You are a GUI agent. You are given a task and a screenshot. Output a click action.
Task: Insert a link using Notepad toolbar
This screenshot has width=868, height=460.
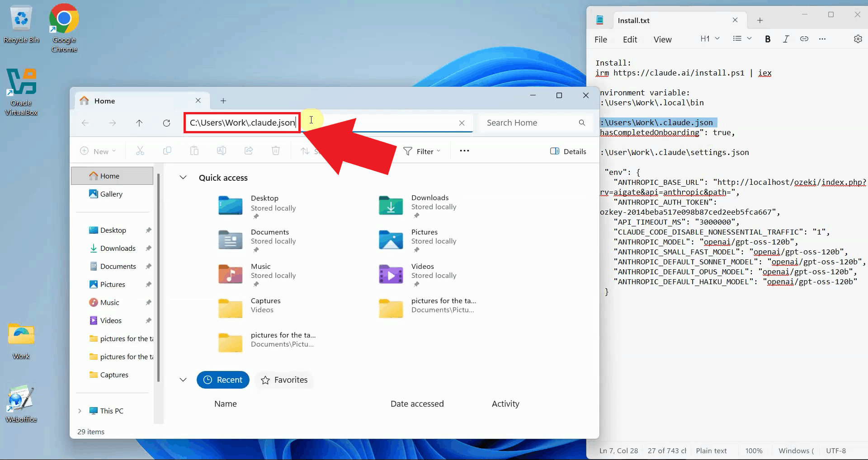click(x=804, y=39)
